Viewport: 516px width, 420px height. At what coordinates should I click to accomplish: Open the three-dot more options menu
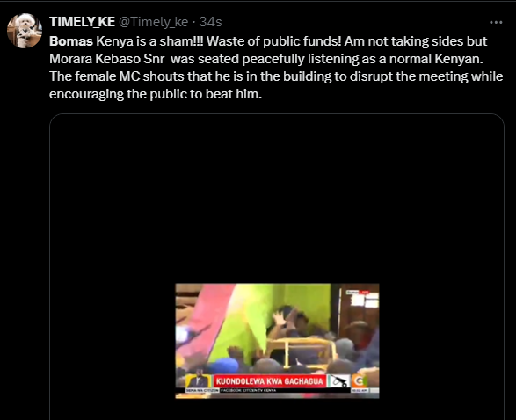click(496, 22)
